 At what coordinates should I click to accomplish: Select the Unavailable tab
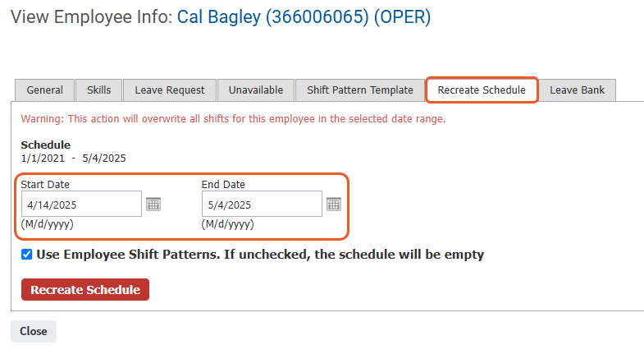point(256,90)
